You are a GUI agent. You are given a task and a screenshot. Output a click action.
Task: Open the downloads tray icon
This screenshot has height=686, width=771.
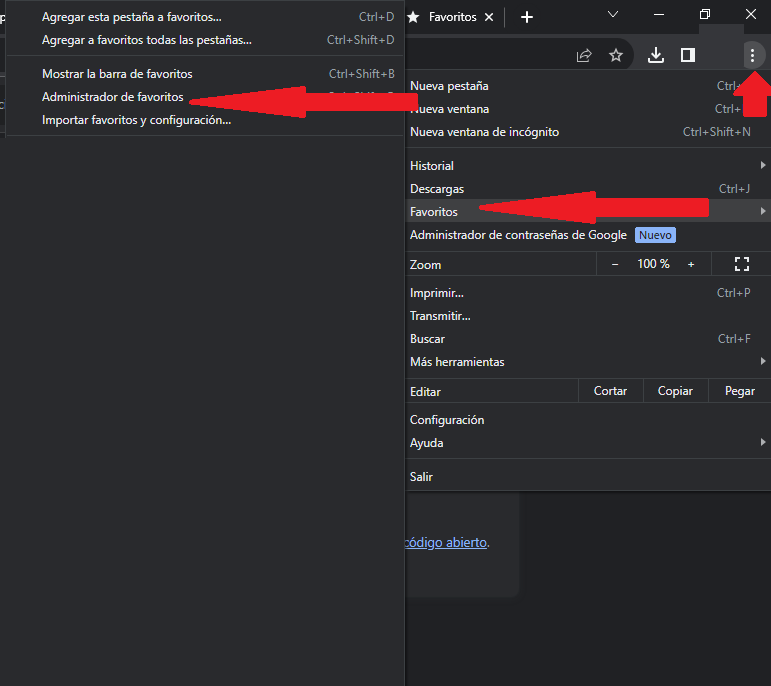tap(655, 55)
